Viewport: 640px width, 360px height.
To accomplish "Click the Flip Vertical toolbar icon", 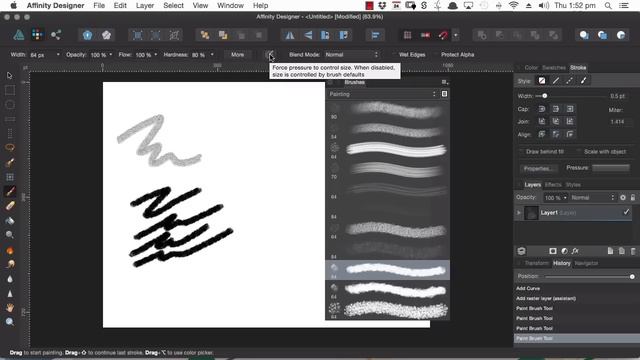I will coord(308,36).
